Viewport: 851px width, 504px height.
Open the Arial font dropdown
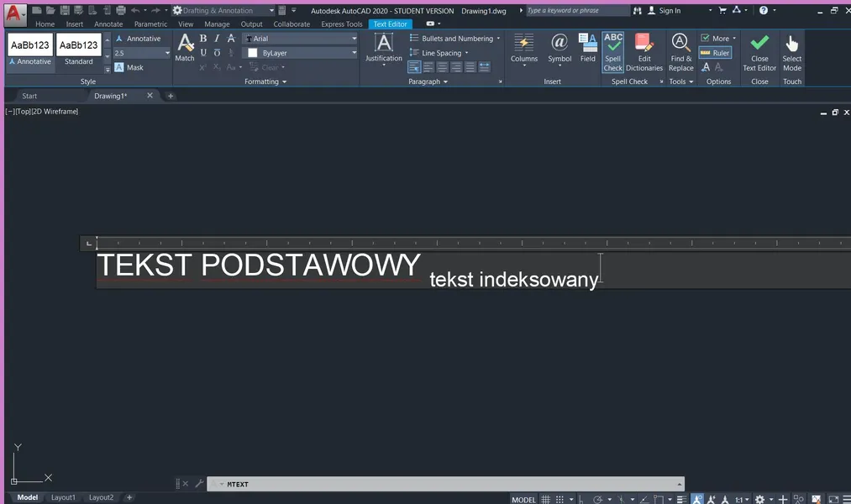[353, 38]
